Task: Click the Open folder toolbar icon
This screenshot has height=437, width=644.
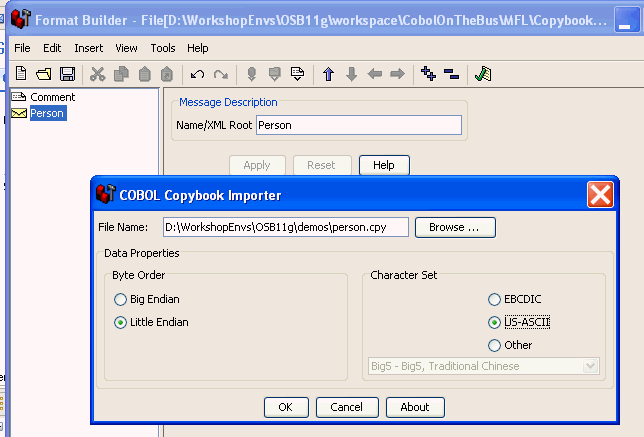Action: point(44,74)
